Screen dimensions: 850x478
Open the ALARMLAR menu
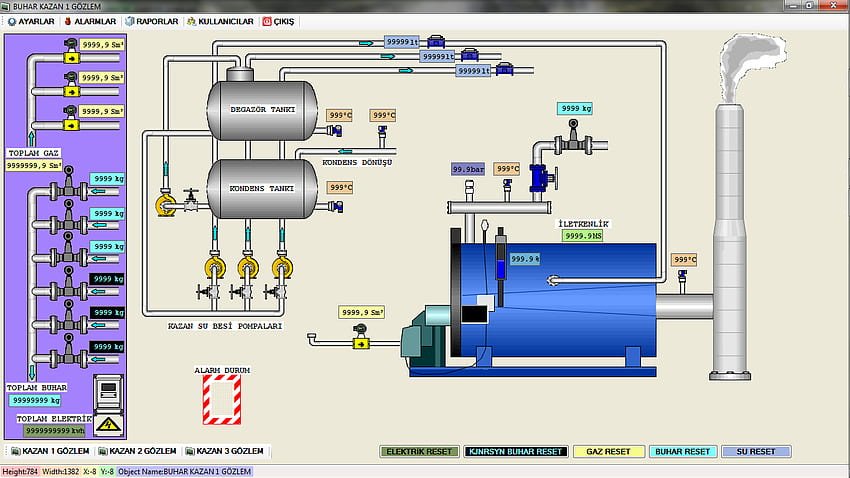point(90,21)
